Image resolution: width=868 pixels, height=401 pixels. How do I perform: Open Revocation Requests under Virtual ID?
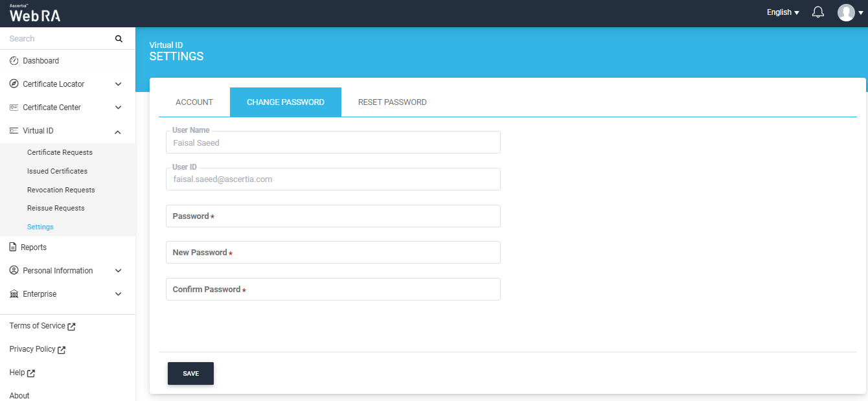click(x=61, y=190)
